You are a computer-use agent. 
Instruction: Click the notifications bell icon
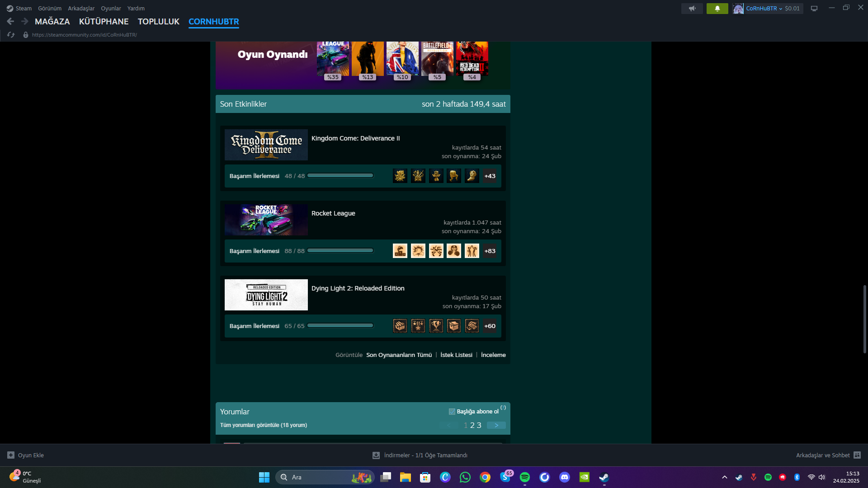(x=717, y=9)
